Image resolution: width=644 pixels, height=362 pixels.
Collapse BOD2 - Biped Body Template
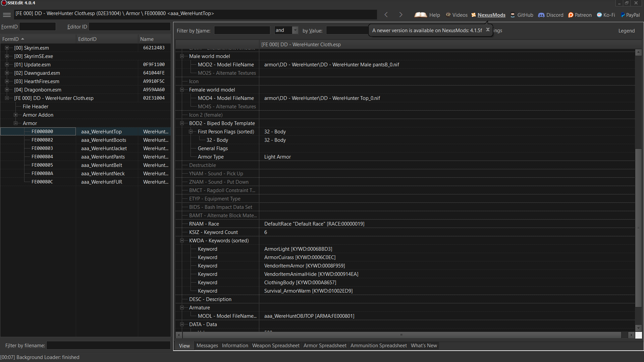pyautogui.click(x=182, y=123)
